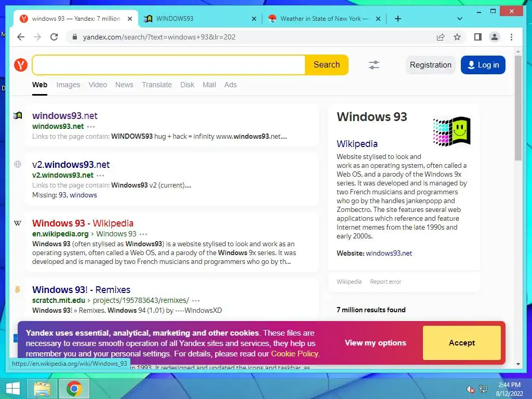Bookmark this page with the star icon

pos(457,37)
